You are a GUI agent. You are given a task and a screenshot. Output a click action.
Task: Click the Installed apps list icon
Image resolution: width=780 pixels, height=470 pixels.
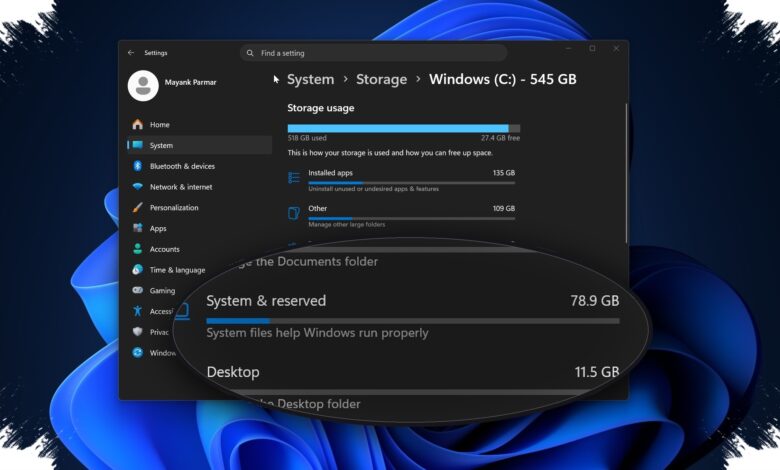click(294, 178)
